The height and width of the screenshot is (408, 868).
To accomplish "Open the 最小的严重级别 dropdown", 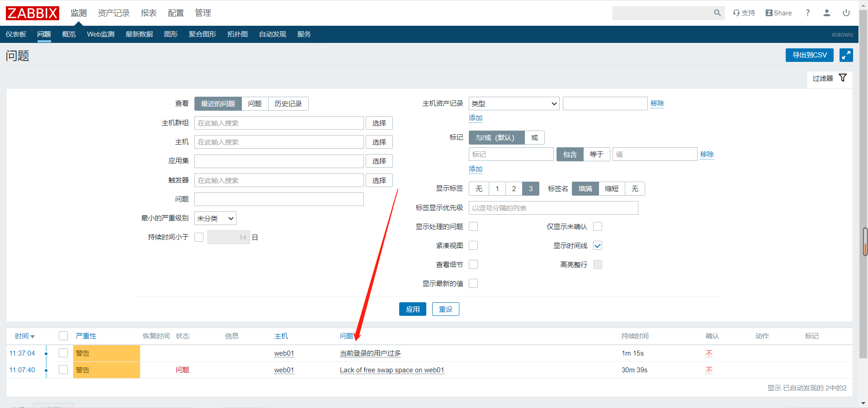I will click(x=215, y=218).
